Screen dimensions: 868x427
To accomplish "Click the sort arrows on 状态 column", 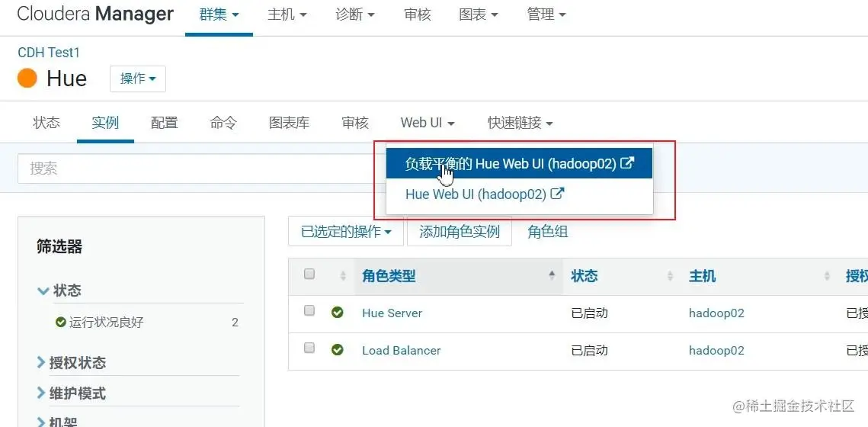I will click(671, 276).
